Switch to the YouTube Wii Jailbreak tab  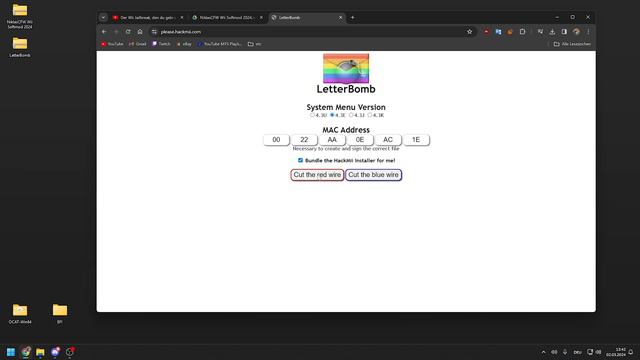[x=147, y=18]
